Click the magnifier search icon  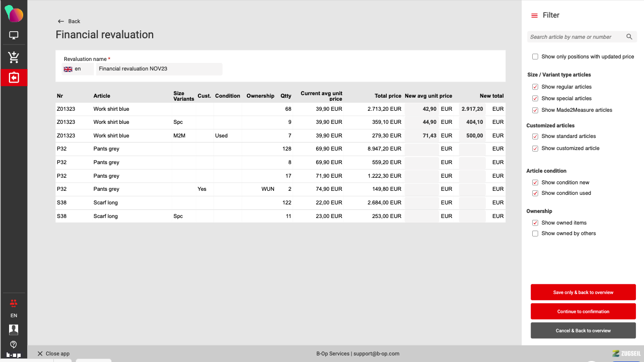[x=629, y=37]
